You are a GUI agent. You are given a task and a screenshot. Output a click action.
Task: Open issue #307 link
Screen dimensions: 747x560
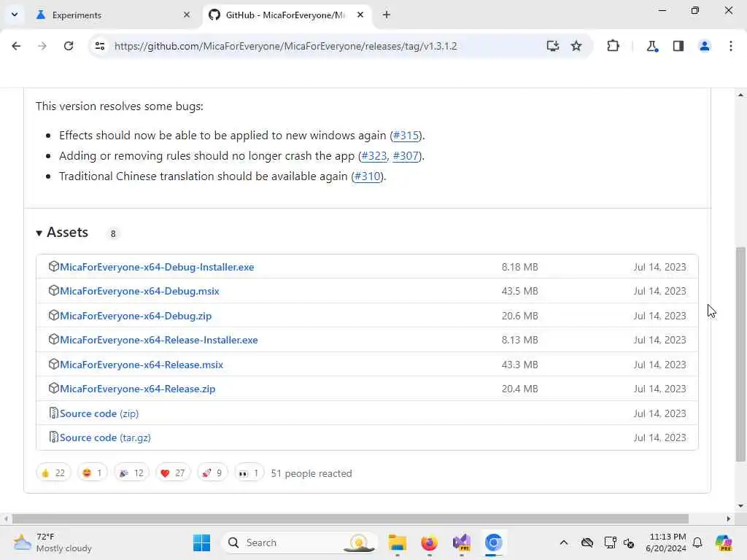pyautogui.click(x=406, y=156)
